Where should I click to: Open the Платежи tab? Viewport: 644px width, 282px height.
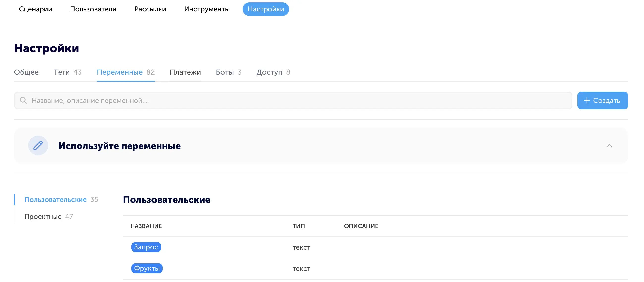[x=185, y=72]
